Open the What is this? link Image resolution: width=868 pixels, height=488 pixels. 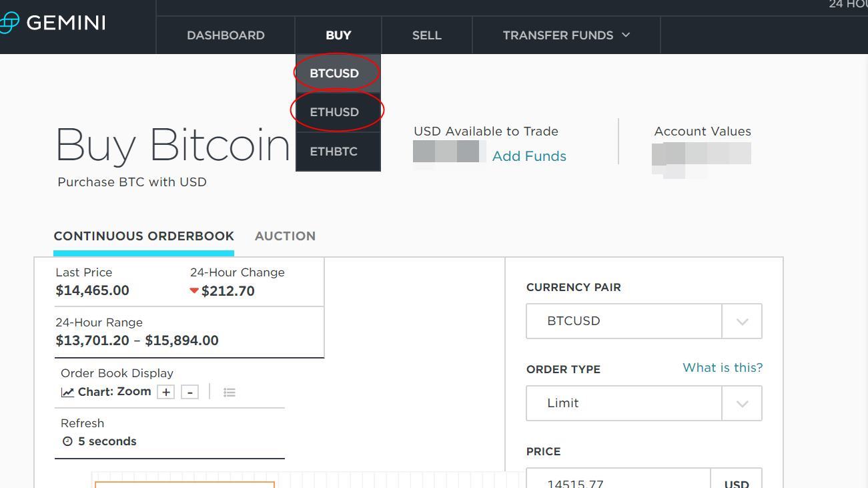click(723, 367)
